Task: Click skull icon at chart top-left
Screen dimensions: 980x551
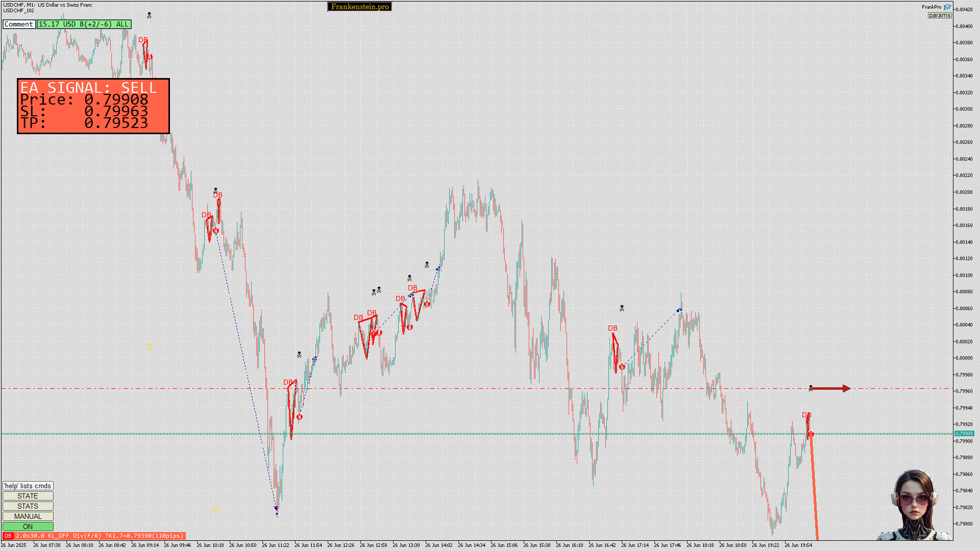Action: point(149,15)
